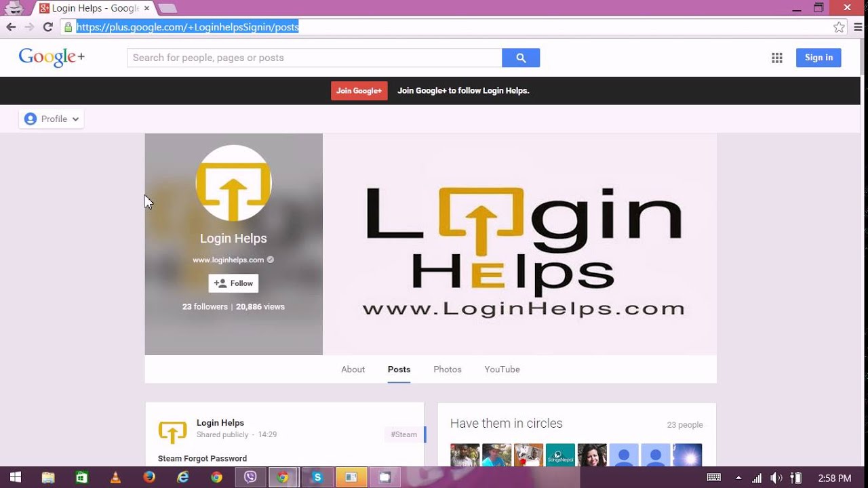Click the browser address bar
This screenshot has height=488, width=868.
pos(448,27)
